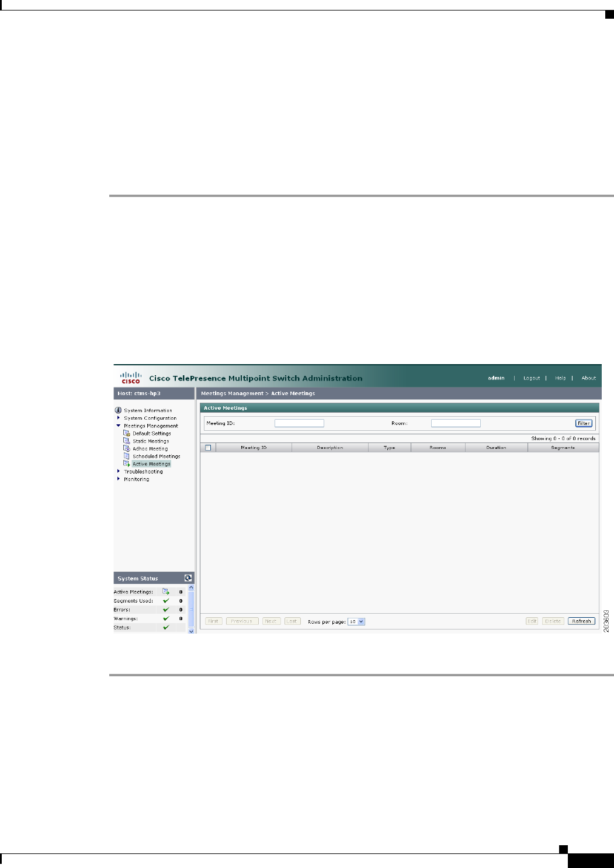The image size is (614, 868).
Task: Expand the Troubleshooting tree node
Action: pos(119,471)
